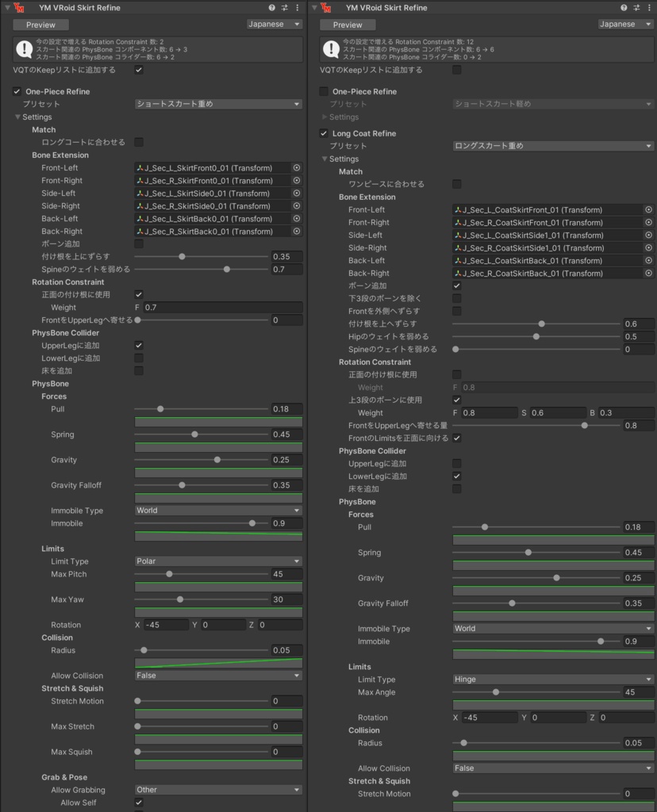Toggle FrontのLimitsを正面に向ける checkbox

coord(456,438)
